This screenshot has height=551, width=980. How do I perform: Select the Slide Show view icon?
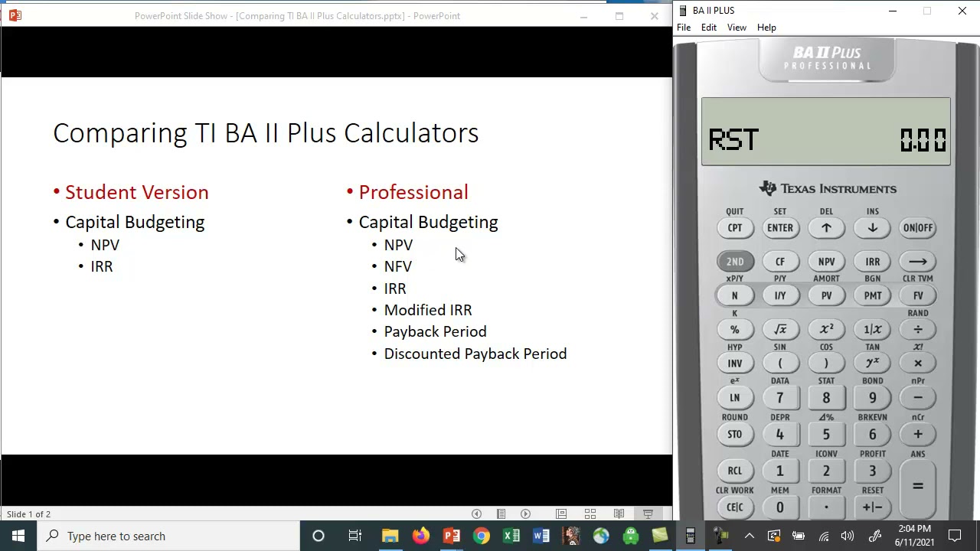(648, 514)
